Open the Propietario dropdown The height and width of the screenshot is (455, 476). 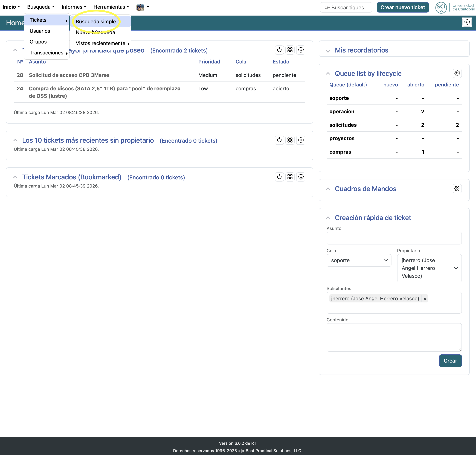click(429, 268)
